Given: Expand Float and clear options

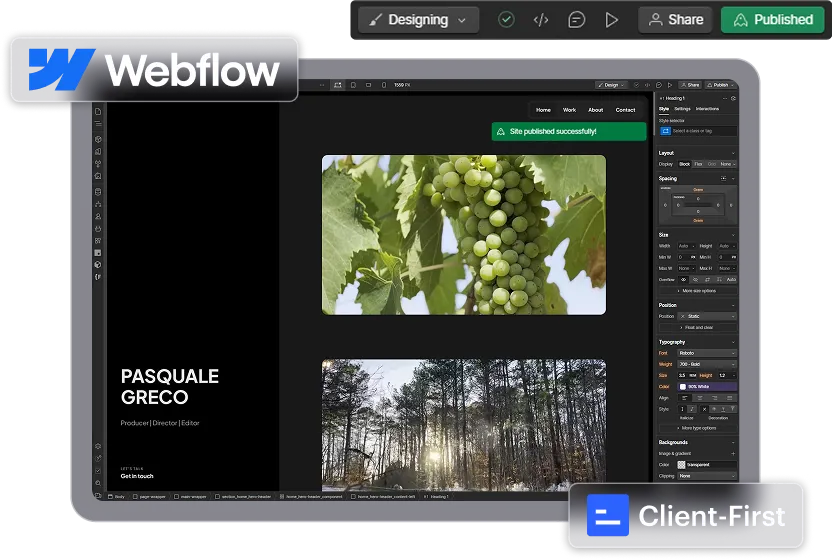Looking at the screenshot, I should 698,328.
